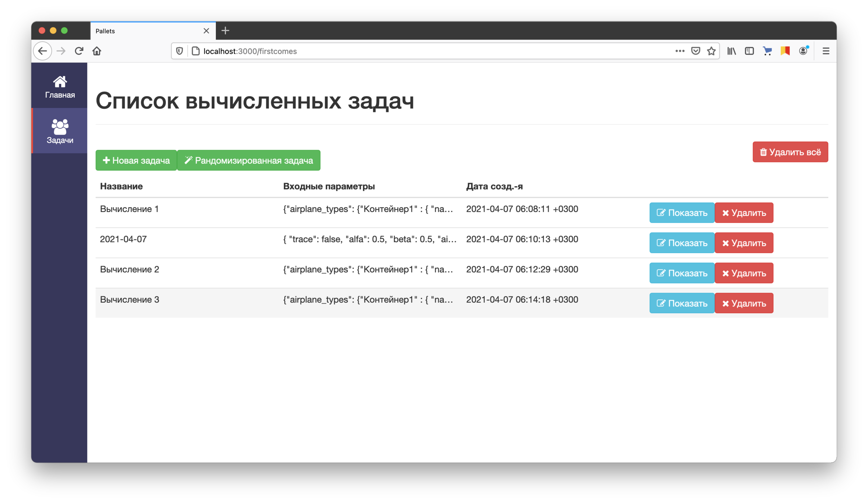The width and height of the screenshot is (868, 504).
Task: Toggle the browser sidebar icon
Action: pyautogui.click(x=749, y=51)
